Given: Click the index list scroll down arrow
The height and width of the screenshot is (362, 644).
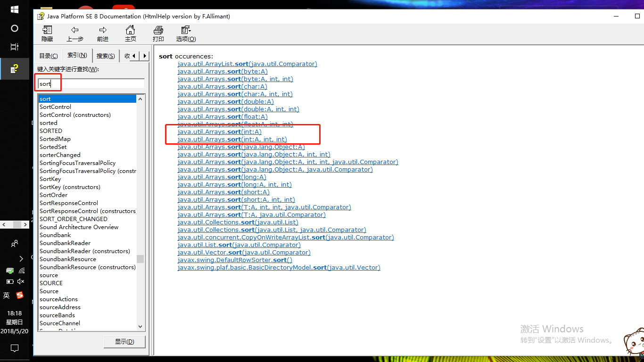Looking at the screenshot, I should tap(140, 326).
